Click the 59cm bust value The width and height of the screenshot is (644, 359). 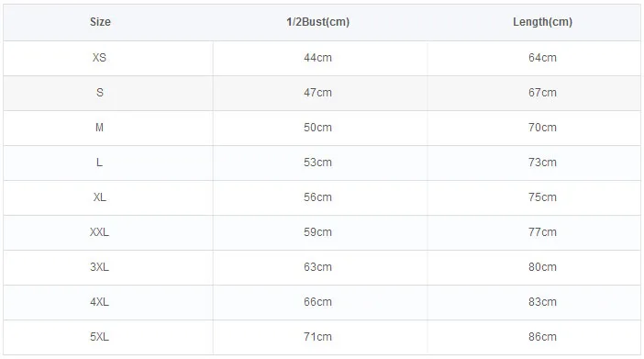[x=318, y=232]
